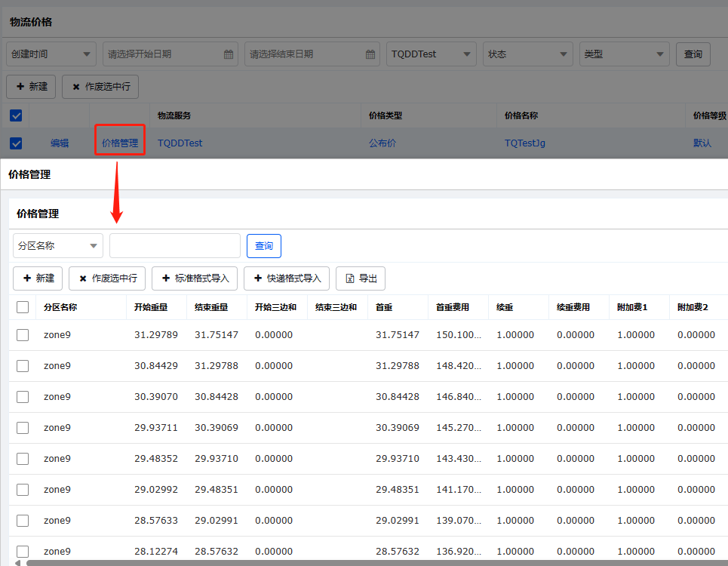Click the TQDDTest service link in table
This screenshot has height=566, width=728.
pos(180,143)
